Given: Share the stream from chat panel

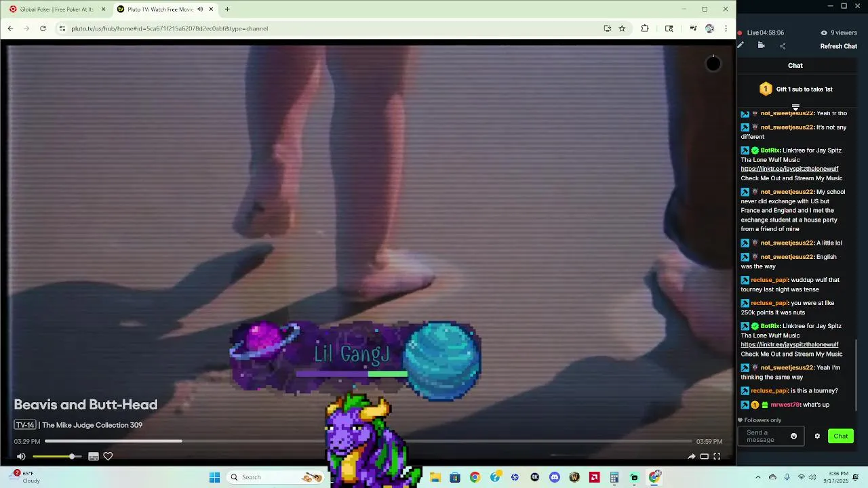Looking at the screenshot, I should pos(783,46).
